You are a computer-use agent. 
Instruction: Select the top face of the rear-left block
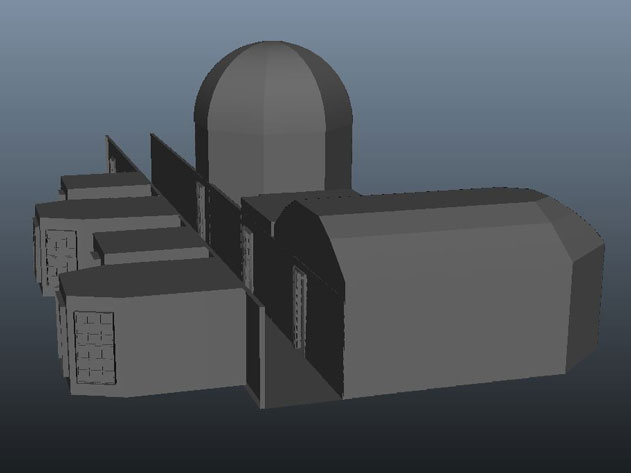click(x=100, y=211)
